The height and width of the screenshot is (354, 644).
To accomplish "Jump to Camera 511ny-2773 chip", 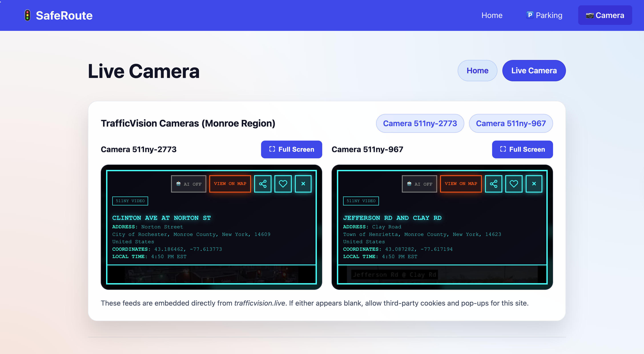I will click(x=420, y=123).
